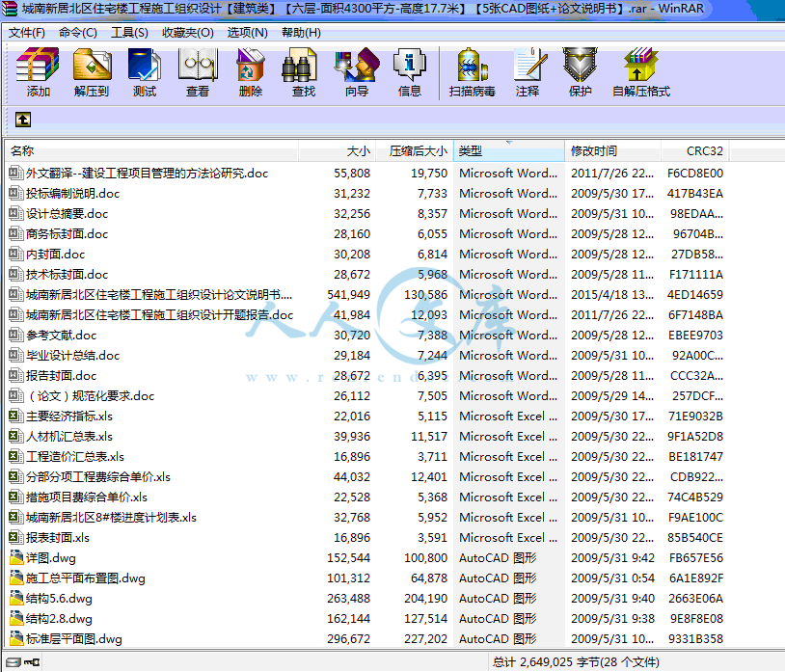Image resolution: width=785 pixels, height=672 pixels.
Task: Click the Excel icon of 报表封面.xls
Action: tap(16, 537)
